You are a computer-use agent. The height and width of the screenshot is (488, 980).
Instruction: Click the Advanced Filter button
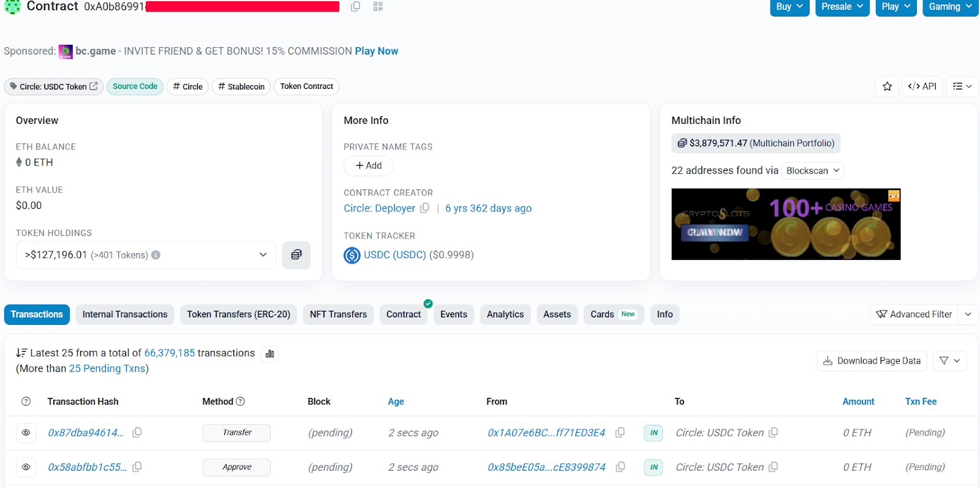click(x=914, y=315)
